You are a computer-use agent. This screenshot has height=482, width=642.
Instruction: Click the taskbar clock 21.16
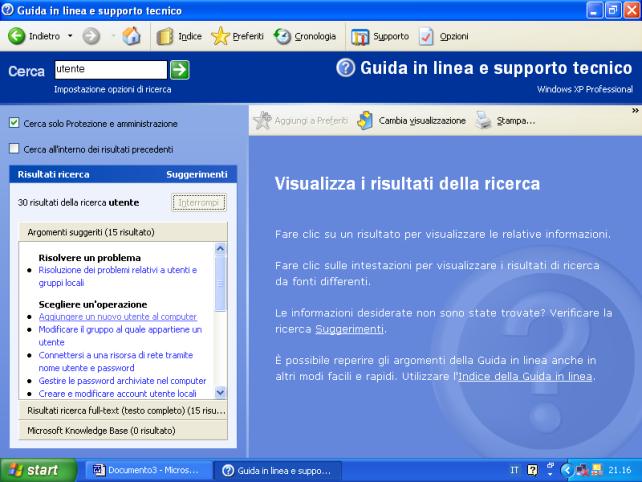[619, 470]
